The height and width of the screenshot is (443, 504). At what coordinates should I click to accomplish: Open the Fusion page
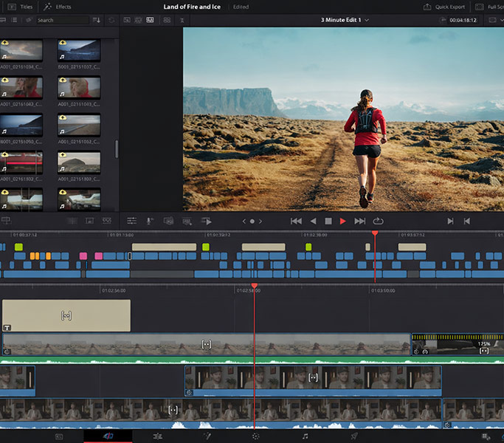pos(207,436)
